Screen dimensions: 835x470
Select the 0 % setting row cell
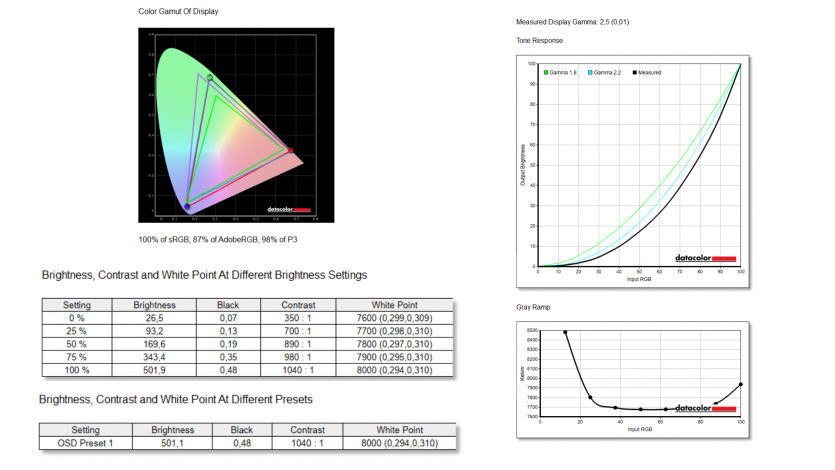(x=76, y=318)
